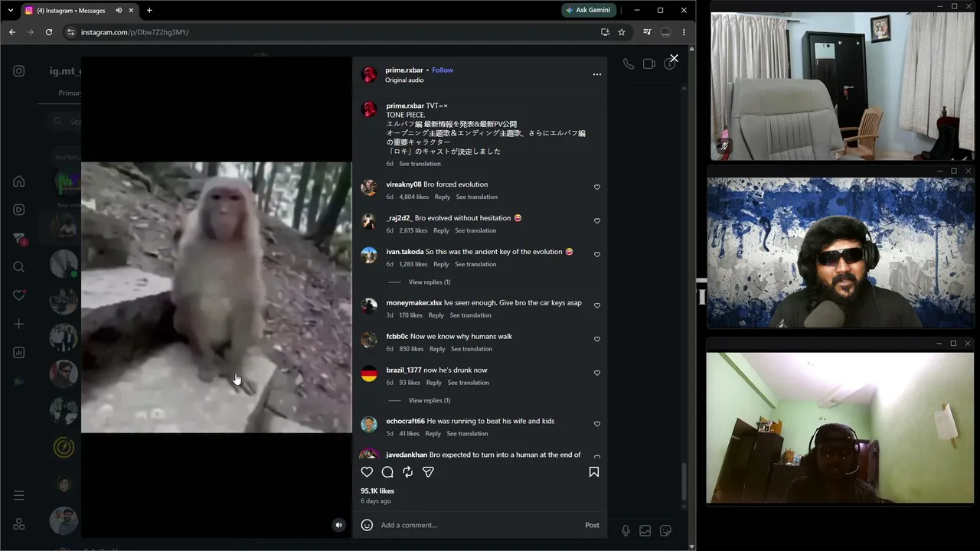
Task: Open Search in the Instagram sidebar
Action: (19, 267)
